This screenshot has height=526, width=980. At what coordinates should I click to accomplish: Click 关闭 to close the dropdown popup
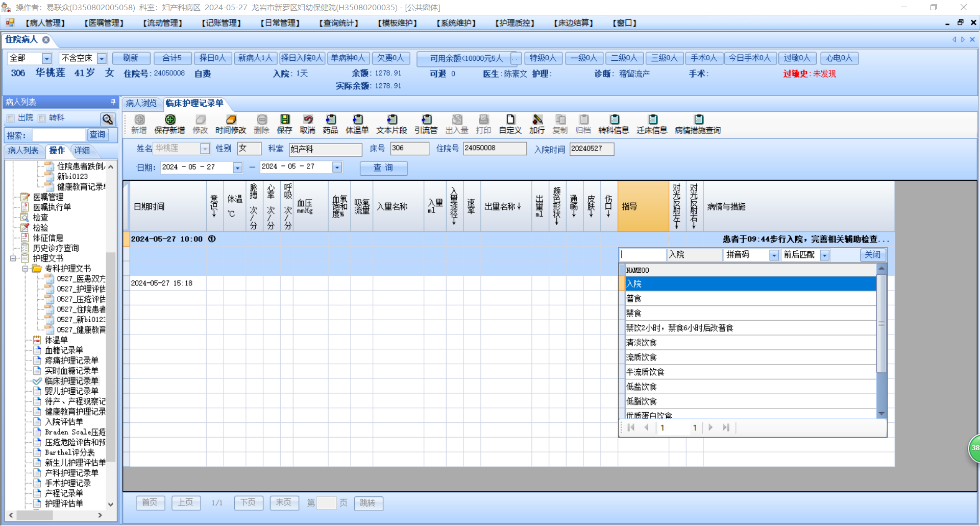pyautogui.click(x=873, y=255)
